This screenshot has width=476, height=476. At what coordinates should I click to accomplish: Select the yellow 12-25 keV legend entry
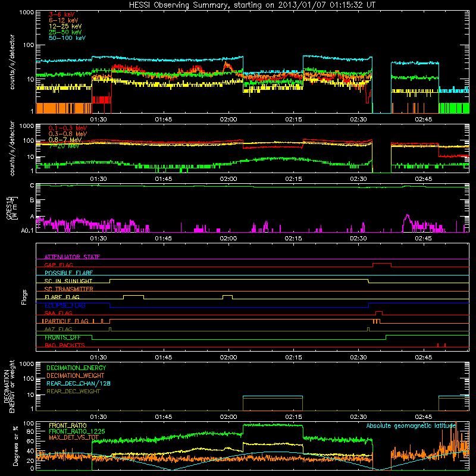click(65, 26)
